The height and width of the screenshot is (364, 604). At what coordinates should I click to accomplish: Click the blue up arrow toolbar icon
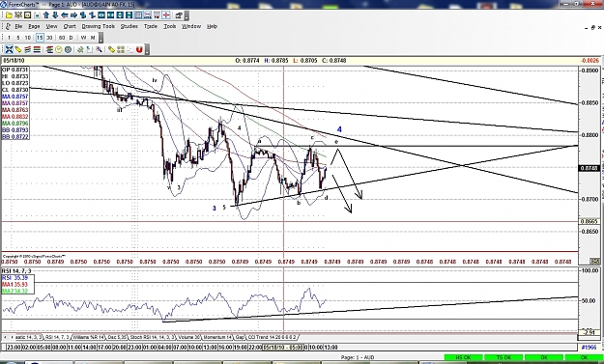46,15
